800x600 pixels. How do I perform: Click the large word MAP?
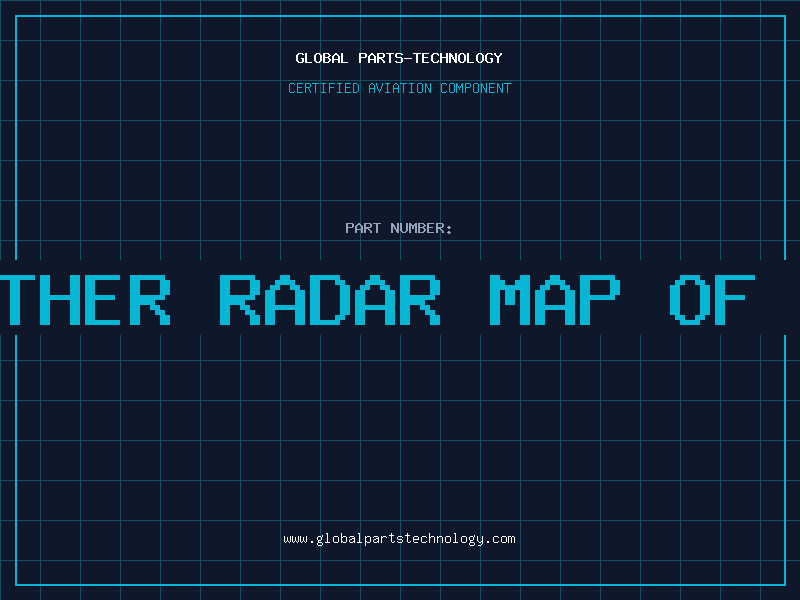555,300
